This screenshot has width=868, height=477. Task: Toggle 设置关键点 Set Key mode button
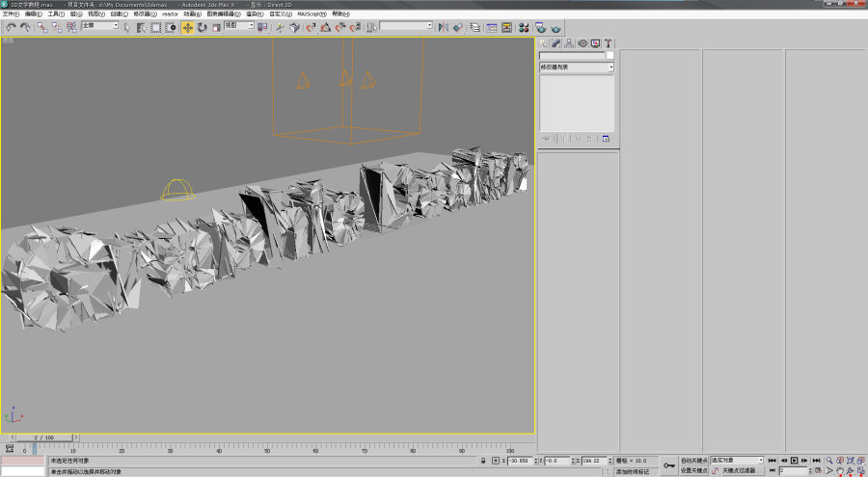[x=694, y=470]
